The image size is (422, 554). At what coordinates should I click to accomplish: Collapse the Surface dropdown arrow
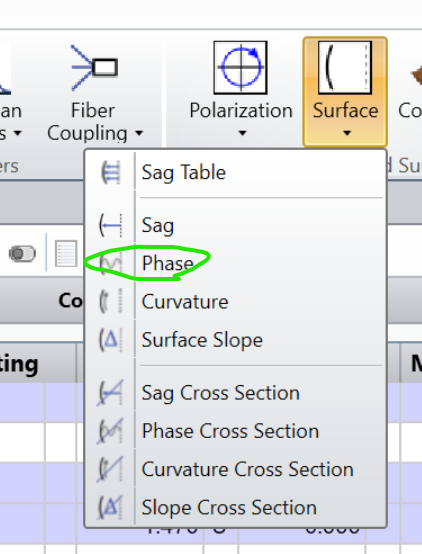coord(347,133)
